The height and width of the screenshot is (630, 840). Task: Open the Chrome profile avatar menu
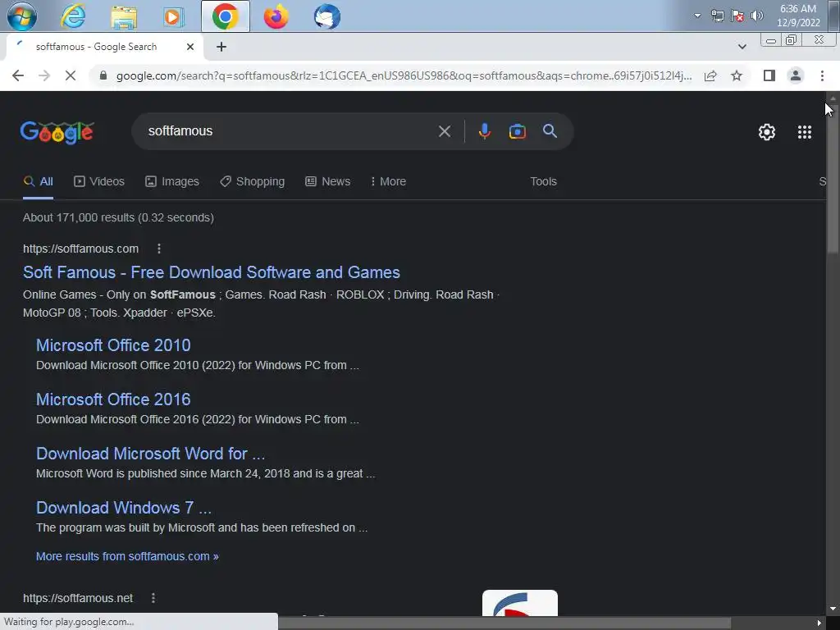tap(796, 75)
